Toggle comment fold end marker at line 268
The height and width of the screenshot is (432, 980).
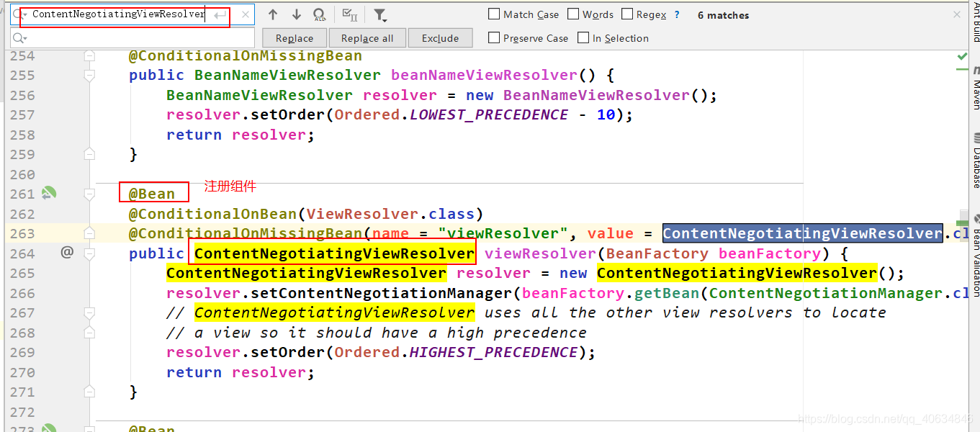point(89,333)
